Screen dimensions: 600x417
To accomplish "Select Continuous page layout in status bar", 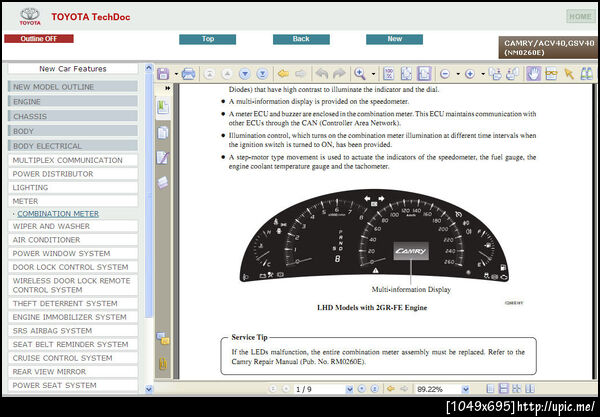I will pyautogui.click(x=504, y=389).
